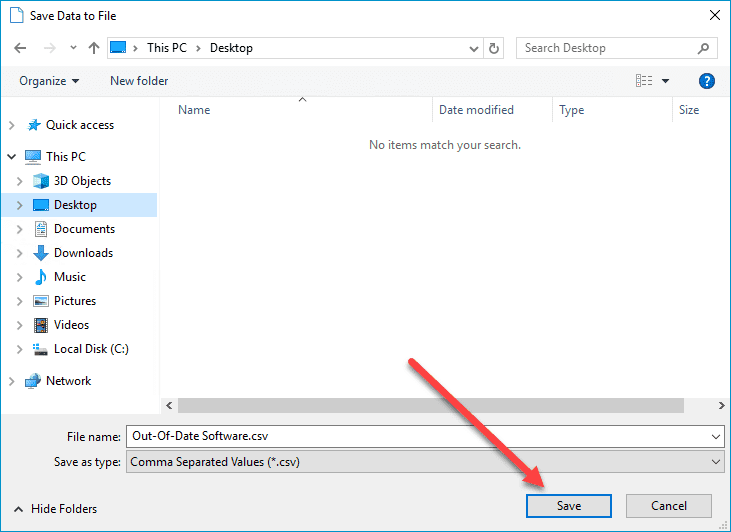Click the search magnifier icon
Image resolution: width=731 pixels, height=532 pixels.
(703, 48)
